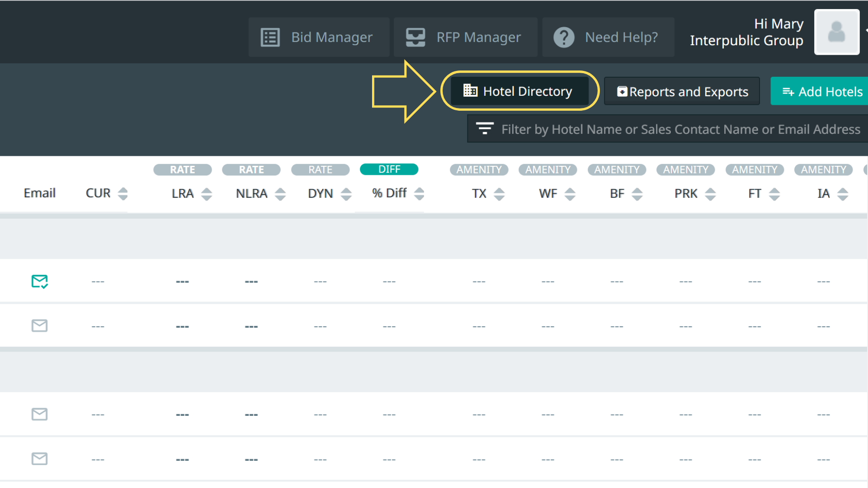Sort by the LRA rate column
The width and height of the screenshot is (868, 488).
(x=207, y=194)
